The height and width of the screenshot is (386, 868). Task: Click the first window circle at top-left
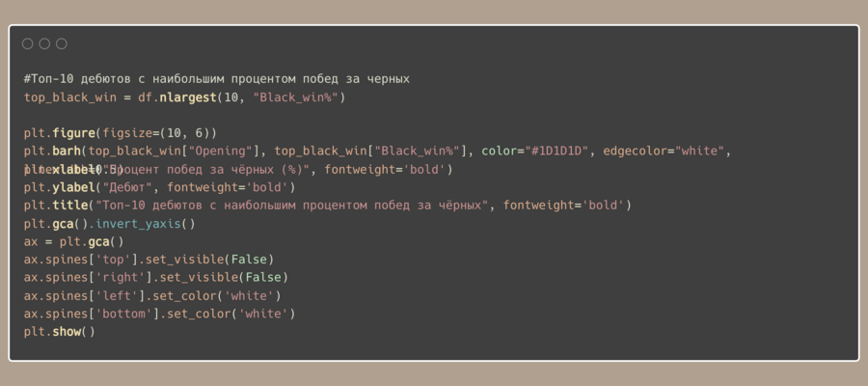pyautogui.click(x=27, y=43)
